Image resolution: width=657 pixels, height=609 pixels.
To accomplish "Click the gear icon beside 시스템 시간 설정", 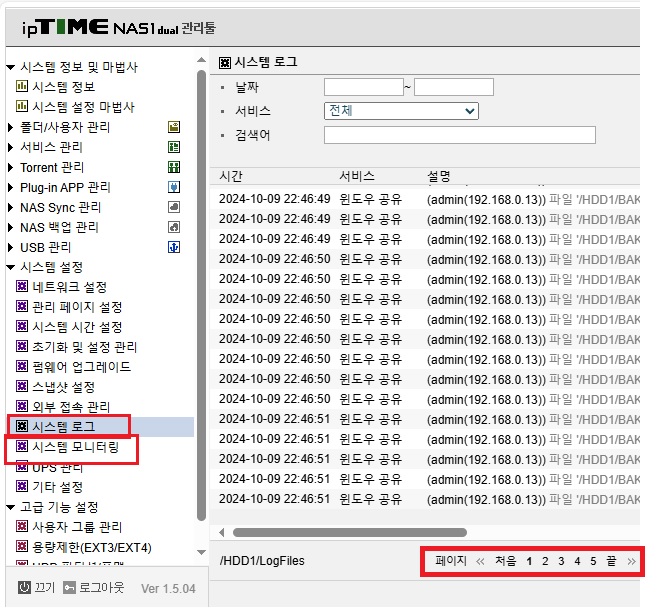I will 22,326.
